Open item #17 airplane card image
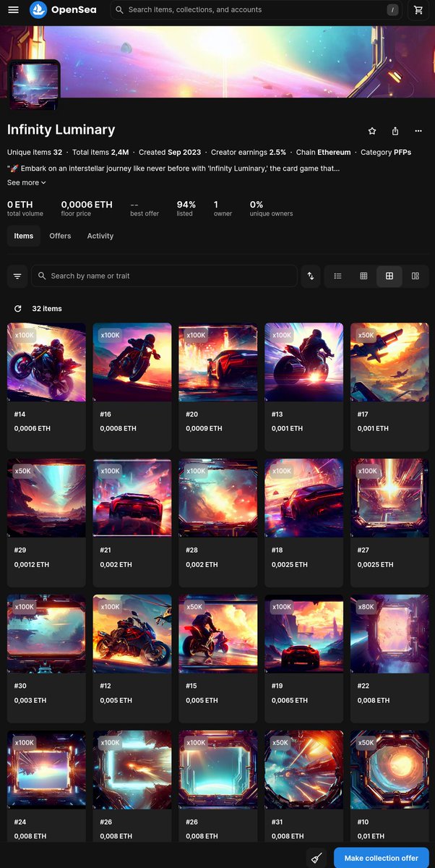 (389, 362)
